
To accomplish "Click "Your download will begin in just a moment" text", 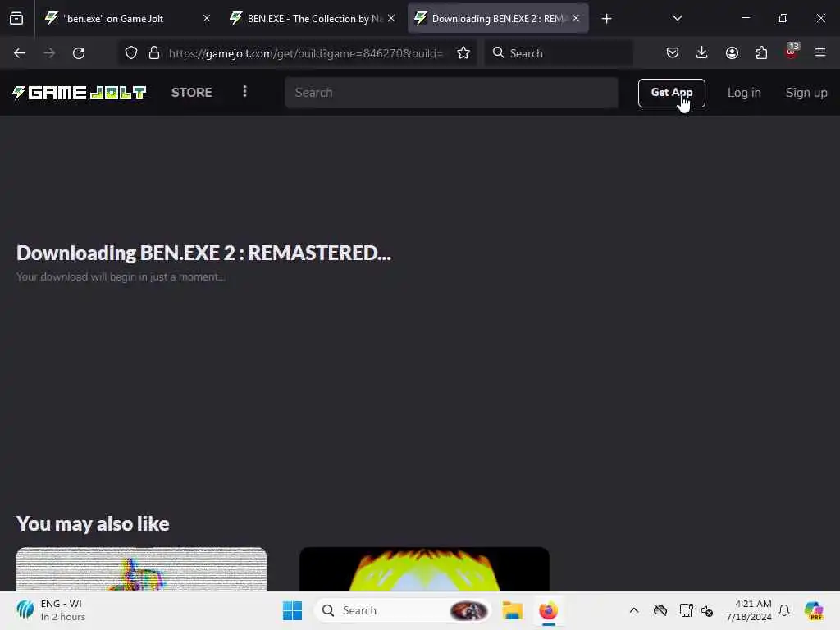I will click(x=121, y=277).
